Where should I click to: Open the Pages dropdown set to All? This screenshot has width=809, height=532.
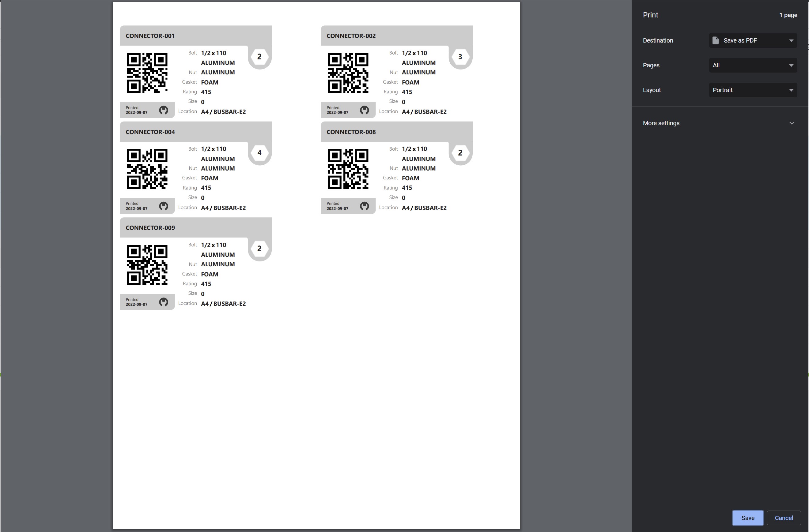point(753,65)
